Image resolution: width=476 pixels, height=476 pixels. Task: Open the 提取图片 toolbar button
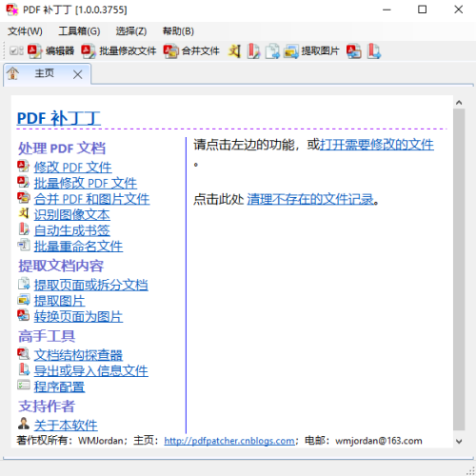pos(312,50)
